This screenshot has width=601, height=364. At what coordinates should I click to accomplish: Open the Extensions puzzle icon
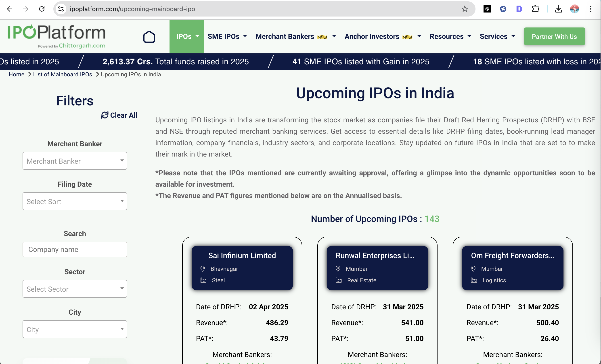[x=535, y=9]
